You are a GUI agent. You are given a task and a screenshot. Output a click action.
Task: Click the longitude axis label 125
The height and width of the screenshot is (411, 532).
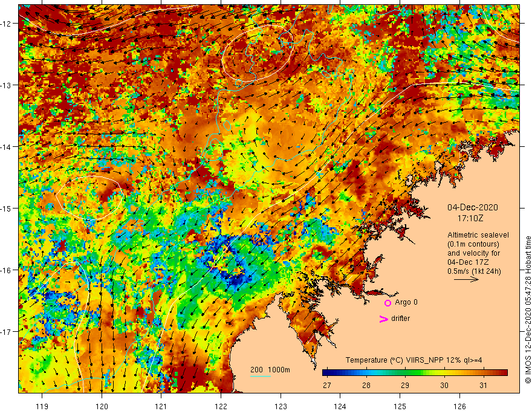[x=400, y=406]
